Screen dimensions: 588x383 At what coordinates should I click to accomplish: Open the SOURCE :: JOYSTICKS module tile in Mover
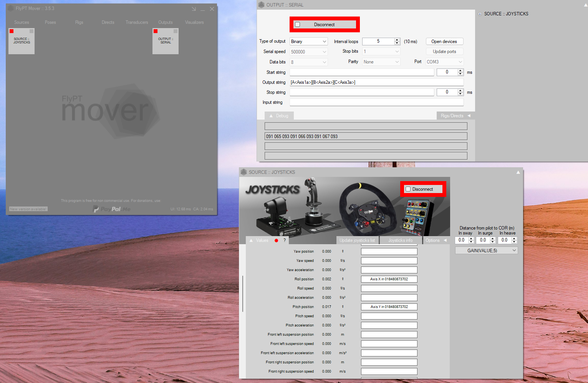click(x=22, y=41)
